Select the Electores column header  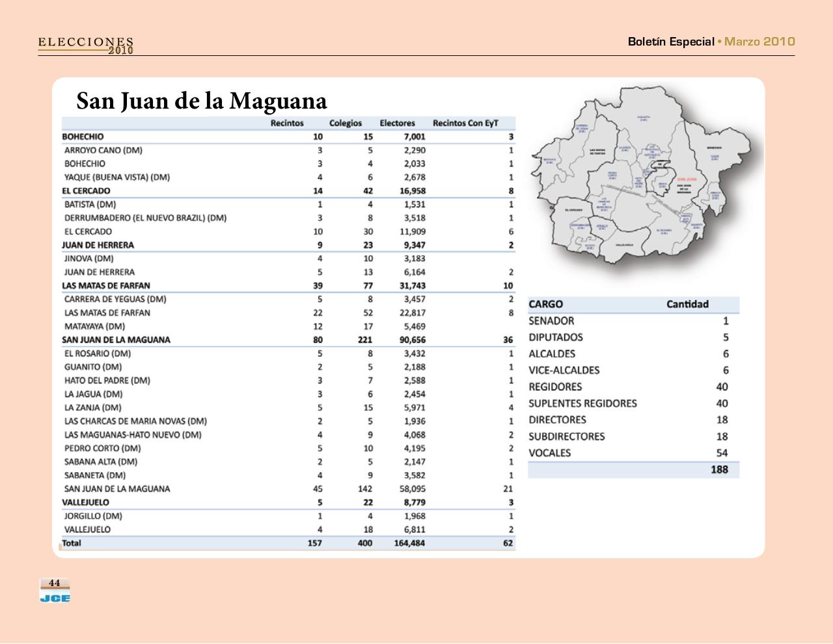[398, 122]
